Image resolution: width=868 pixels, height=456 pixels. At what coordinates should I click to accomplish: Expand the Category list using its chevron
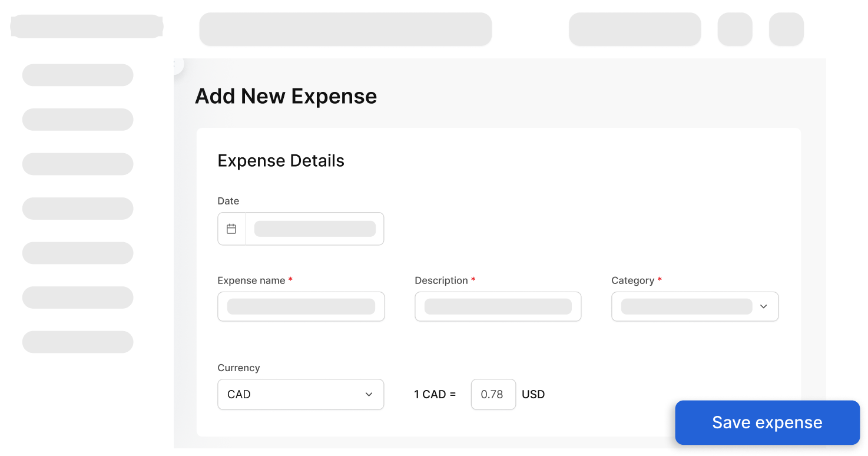763,306
